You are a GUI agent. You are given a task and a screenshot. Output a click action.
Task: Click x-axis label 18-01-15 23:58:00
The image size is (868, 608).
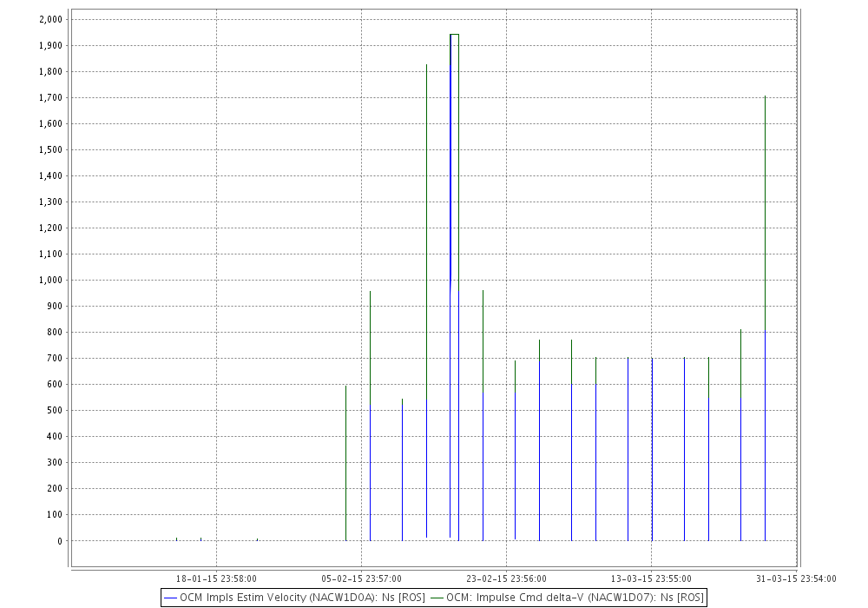pyautogui.click(x=216, y=579)
